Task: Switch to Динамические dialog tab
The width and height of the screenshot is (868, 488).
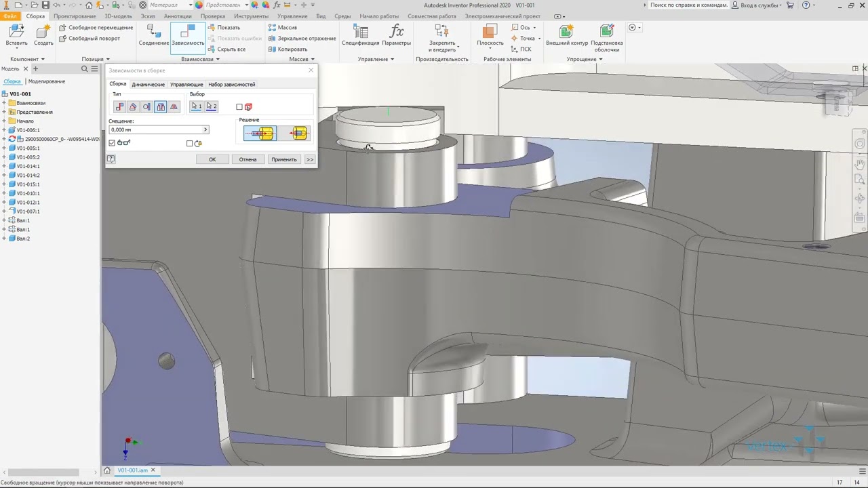Action: tap(148, 85)
